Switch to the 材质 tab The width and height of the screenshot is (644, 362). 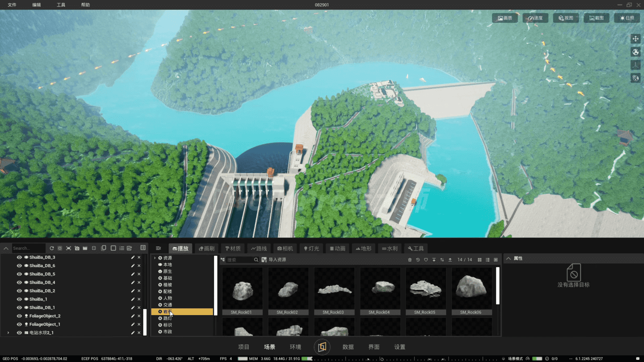tap(233, 248)
